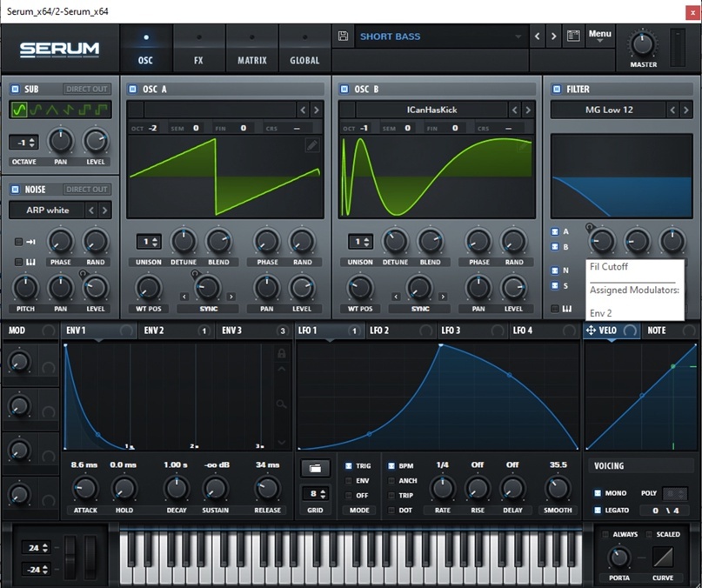The height and width of the screenshot is (588, 702).
Task: Open the Menu dropdown
Action: pyautogui.click(x=600, y=36)
